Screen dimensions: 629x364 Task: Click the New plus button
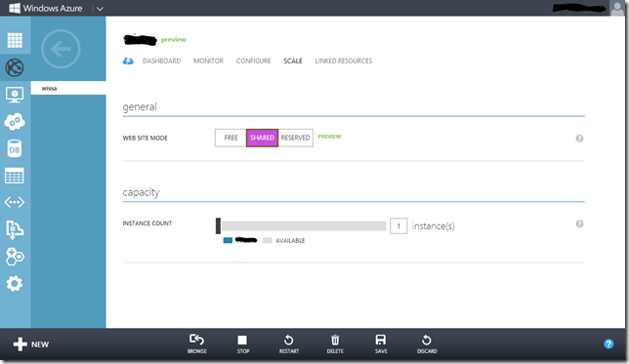click(31, 344)
